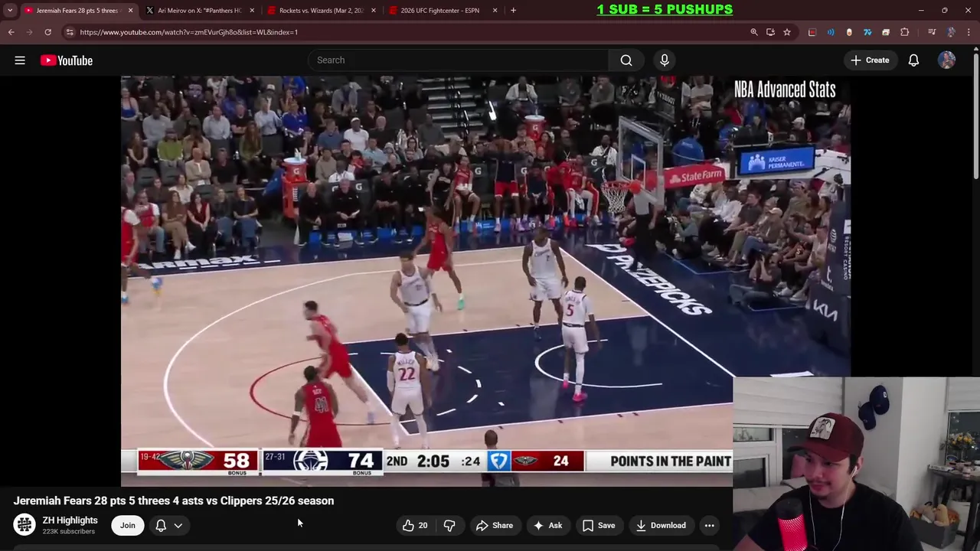The width and height of the screenshot is (980, 551).
Task: Click the YouTube search magnifier button
Action: click(626, 60)
